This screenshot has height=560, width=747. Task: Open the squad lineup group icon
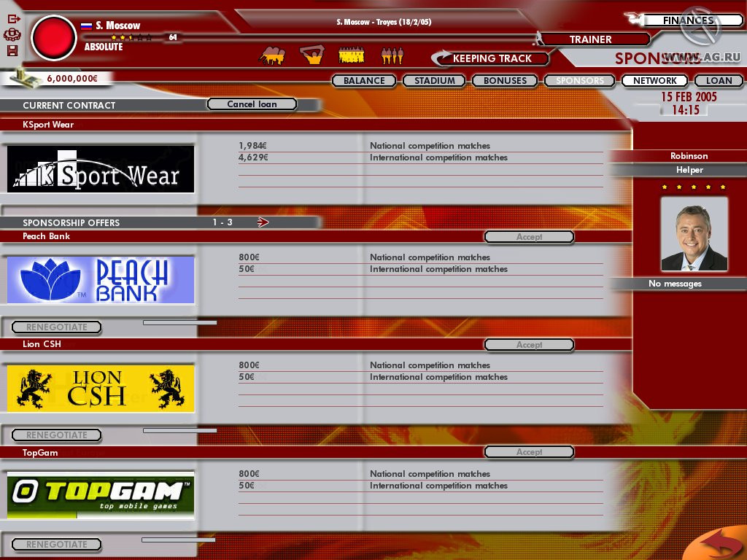click(351, 55)
